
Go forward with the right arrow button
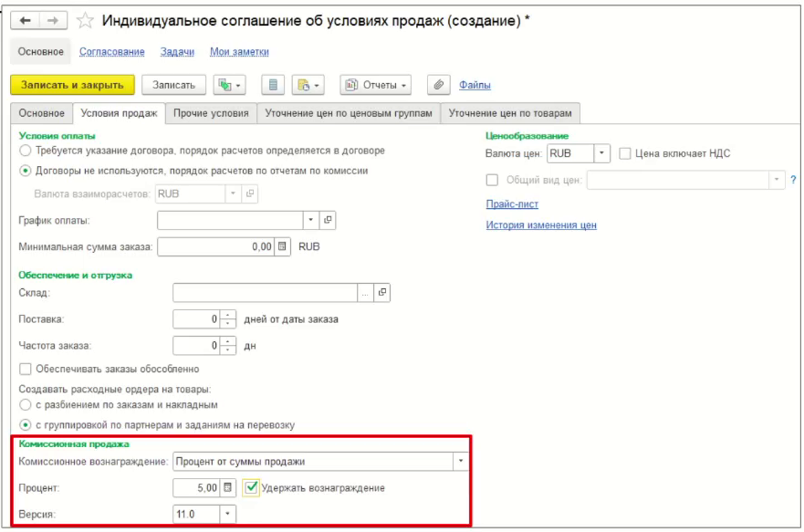click(x=53, y=20)
